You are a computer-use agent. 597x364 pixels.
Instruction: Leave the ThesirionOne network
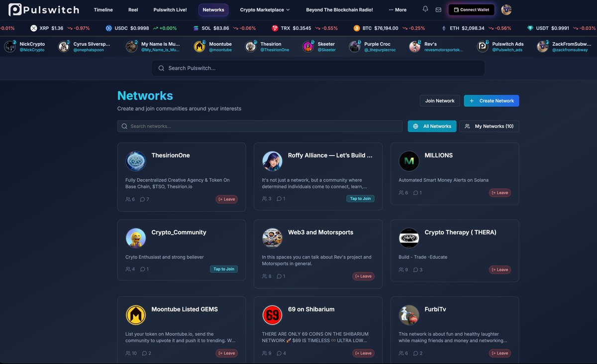(227, 199)
